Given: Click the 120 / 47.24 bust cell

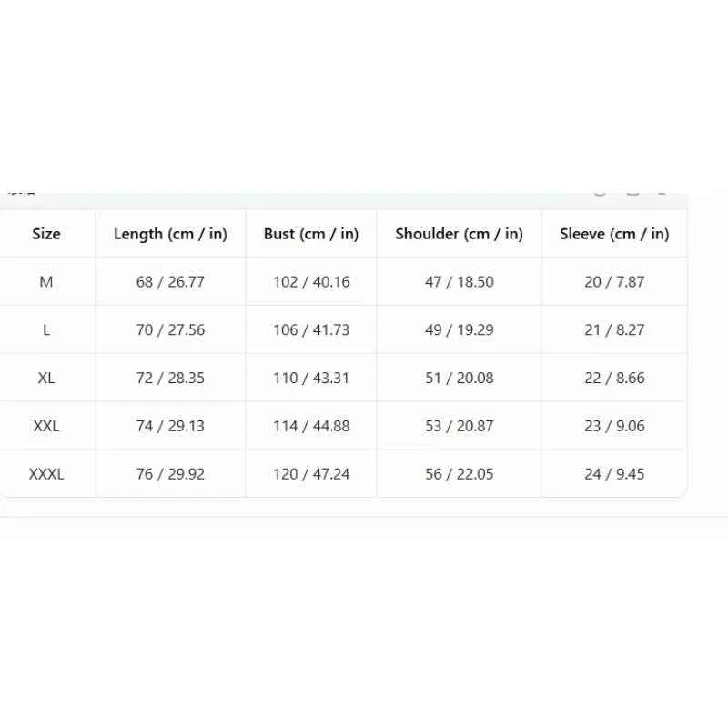Looking at the screenshot, I should tap(311, 474).
